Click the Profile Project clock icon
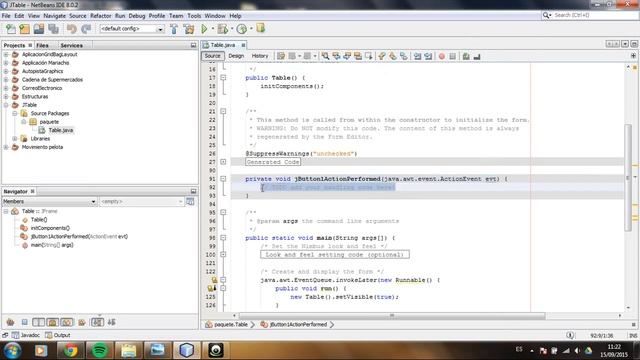The height and width of the screenshot is (360, 640). pos(242,29)
